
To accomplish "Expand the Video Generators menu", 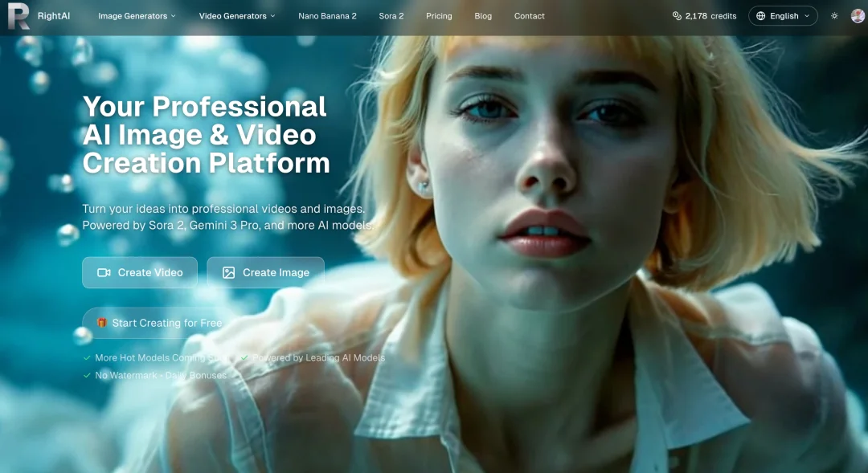I will pyautogui.click(x=236, y=15).
